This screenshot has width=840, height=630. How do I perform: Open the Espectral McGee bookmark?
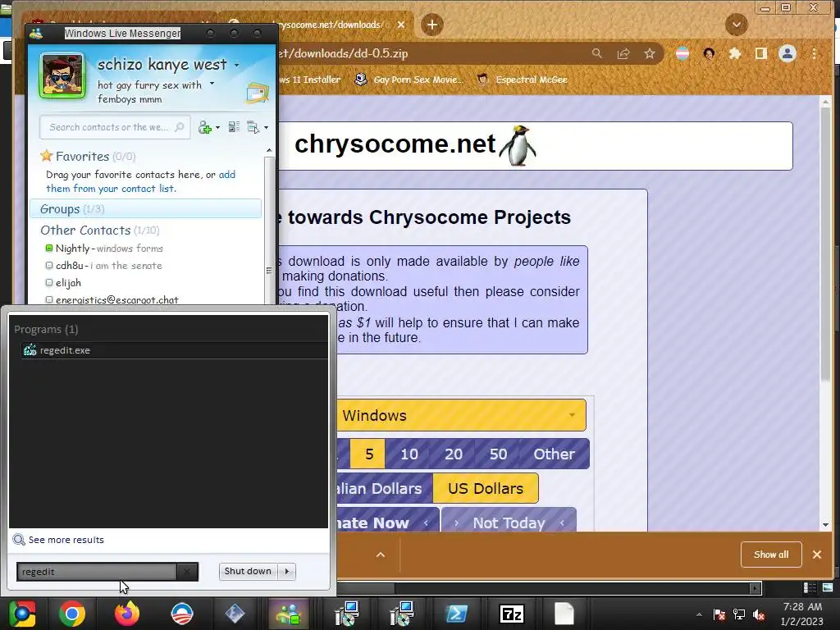pos(523,80)
